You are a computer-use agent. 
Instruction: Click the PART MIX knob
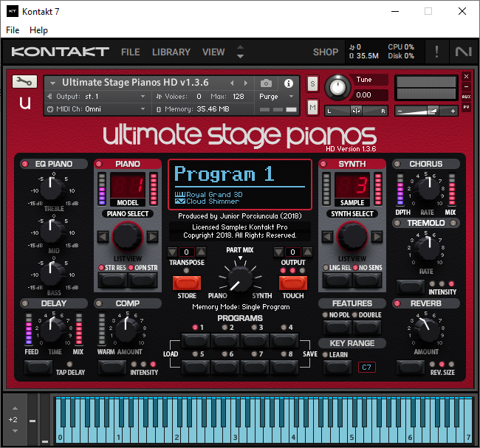(x=240, y=279)
